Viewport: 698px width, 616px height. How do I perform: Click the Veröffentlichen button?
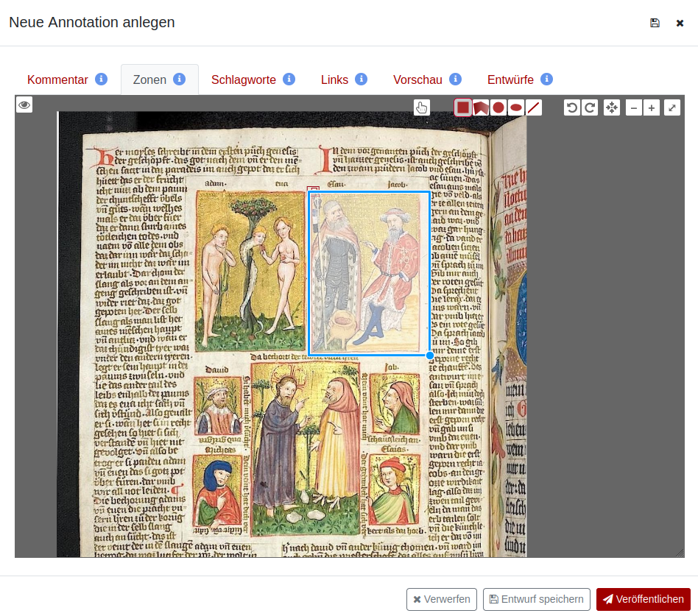tap(644, 599)
